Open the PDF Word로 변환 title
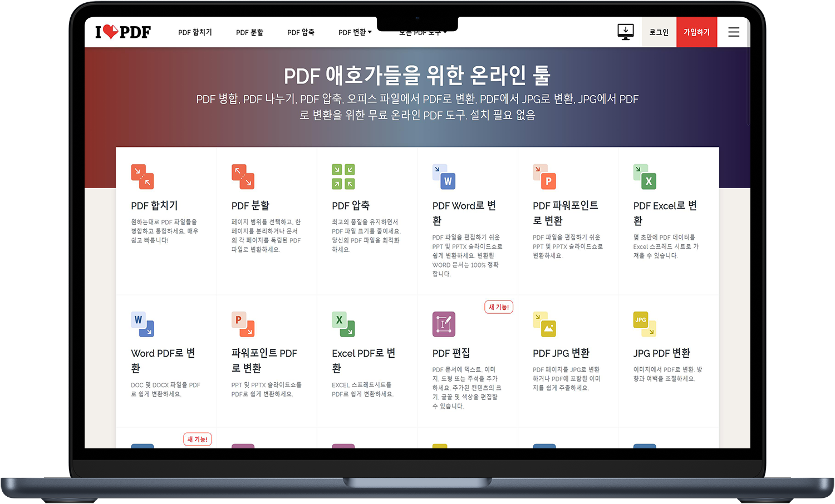This screenshot has height=504, width=835. 464,213
